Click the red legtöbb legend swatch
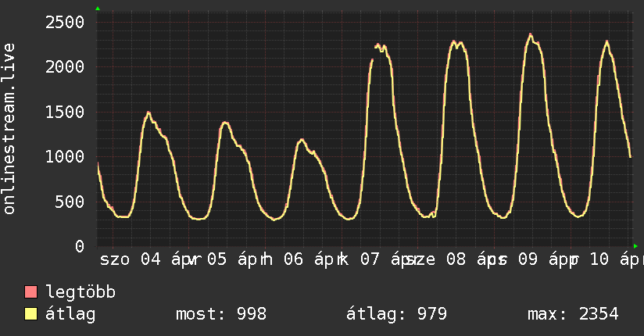 [x=31, y=292]
